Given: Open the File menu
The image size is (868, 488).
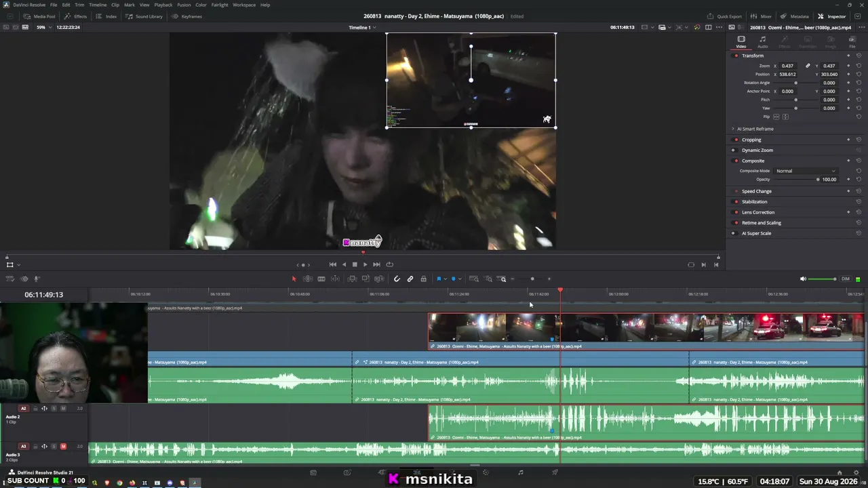Looking at the screenshot, I should (54, 5).
